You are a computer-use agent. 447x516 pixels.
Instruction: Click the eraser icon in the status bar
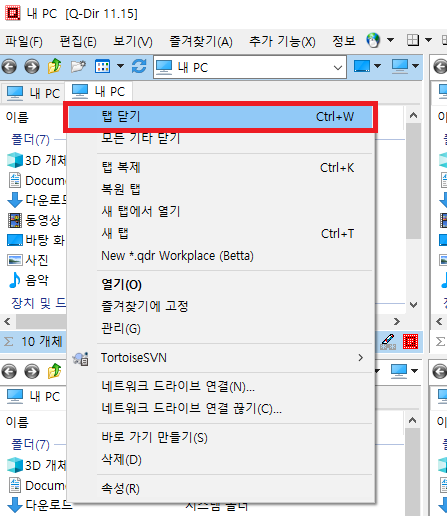[x=388, y=342]
